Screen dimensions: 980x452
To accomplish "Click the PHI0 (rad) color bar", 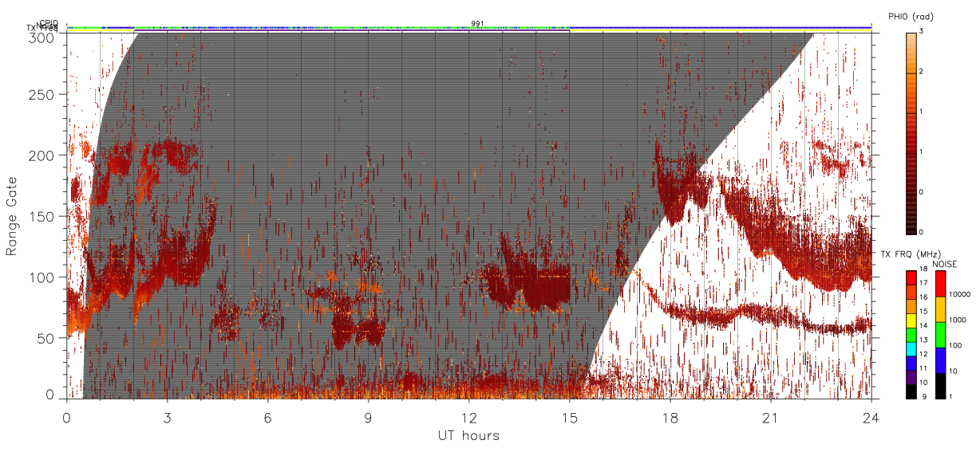I will coord(911,132).
